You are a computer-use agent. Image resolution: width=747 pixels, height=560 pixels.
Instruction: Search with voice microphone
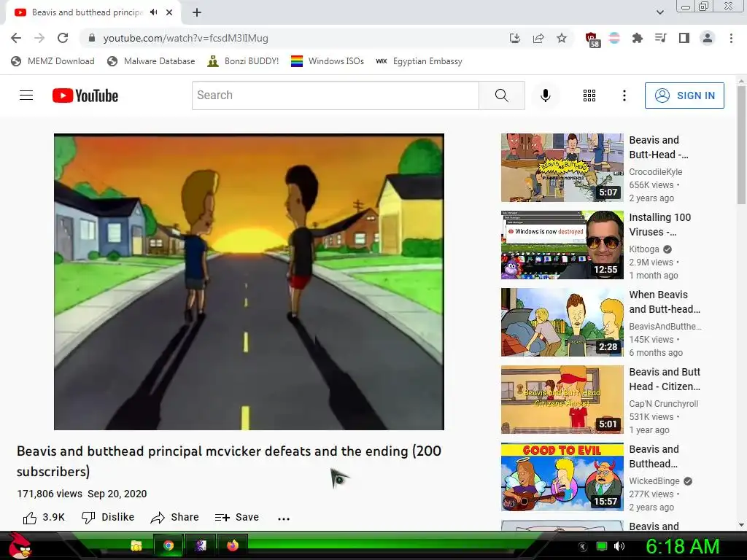[x=546, y=96]
